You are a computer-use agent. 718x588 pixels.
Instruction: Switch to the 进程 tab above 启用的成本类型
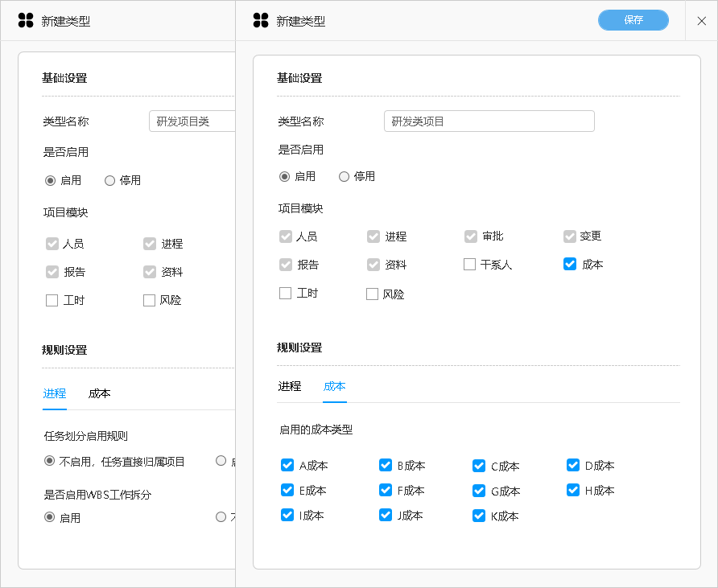click(290, 387)
